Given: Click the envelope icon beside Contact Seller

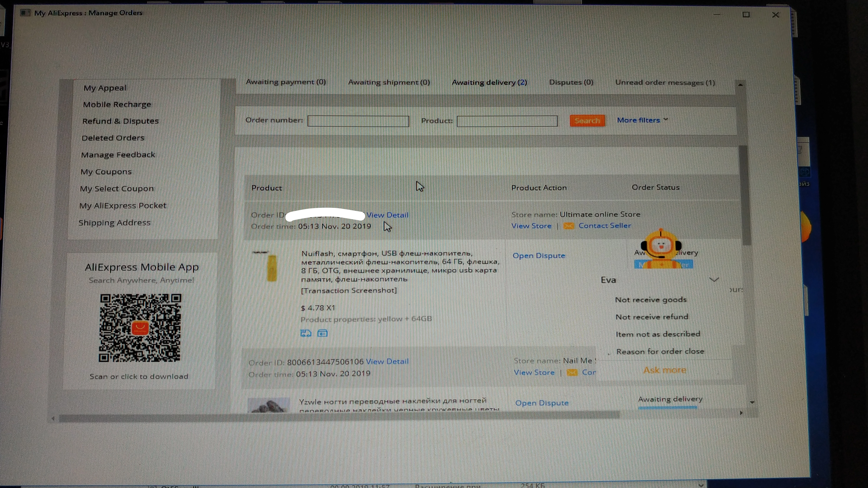Looking at the screenshot, I should pos(569,226).
